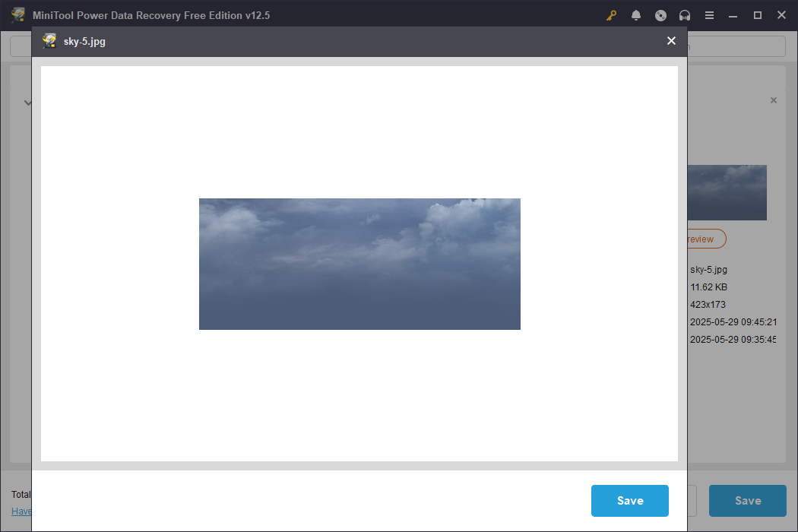
Task: Click the cloudy sky preview image
Action: pyautogui.click(x=359, y=264)
